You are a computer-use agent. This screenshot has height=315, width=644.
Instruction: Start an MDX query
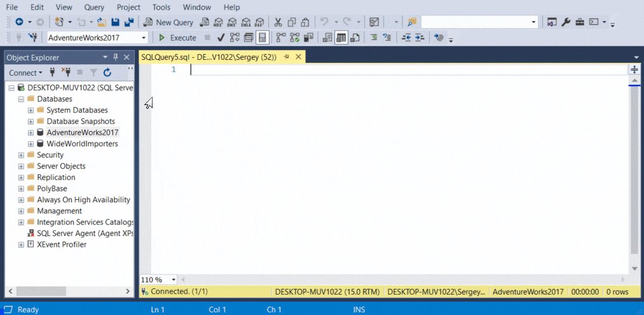[219, 22]
